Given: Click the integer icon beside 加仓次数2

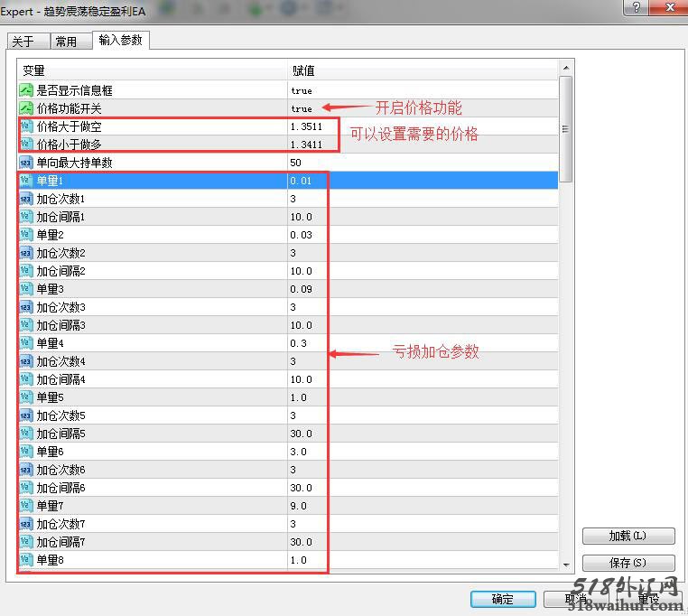Looking at the screenshot, I should pos(26,253).
